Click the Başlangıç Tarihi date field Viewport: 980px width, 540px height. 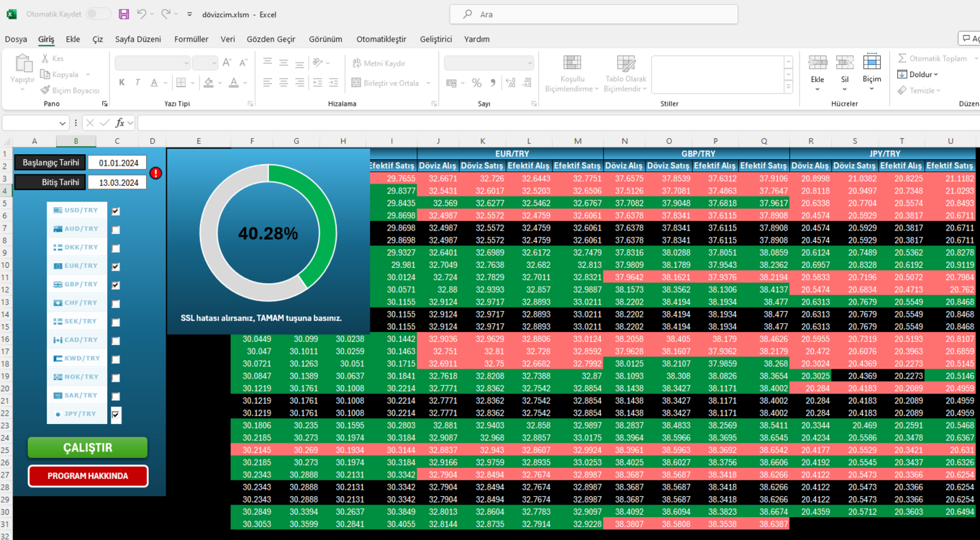tap(117, 163)
